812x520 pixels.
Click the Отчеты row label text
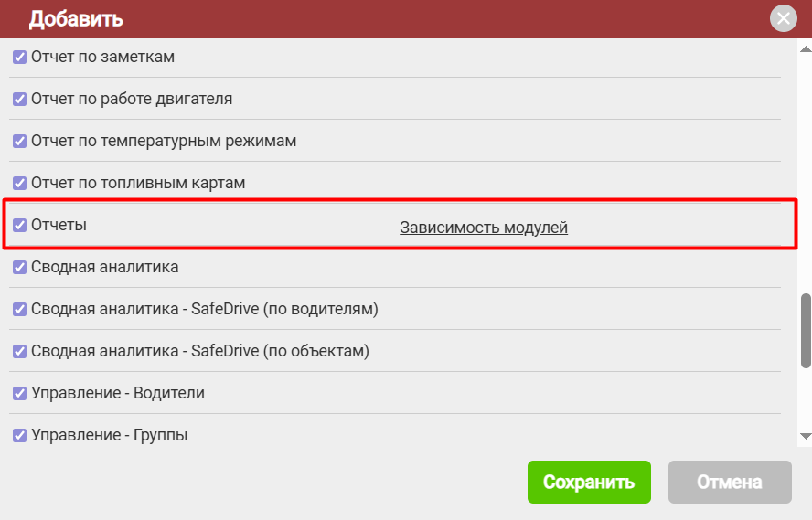[x=59, y=225]
